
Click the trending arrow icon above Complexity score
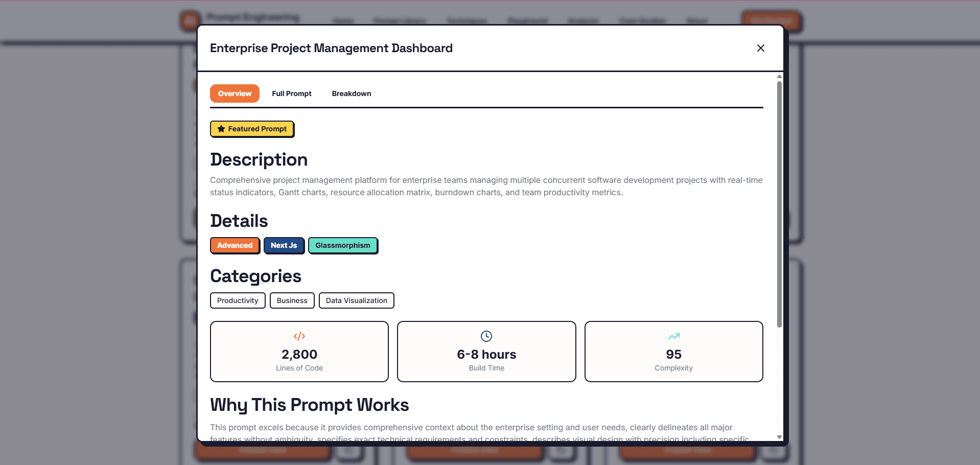click(673, 336)
